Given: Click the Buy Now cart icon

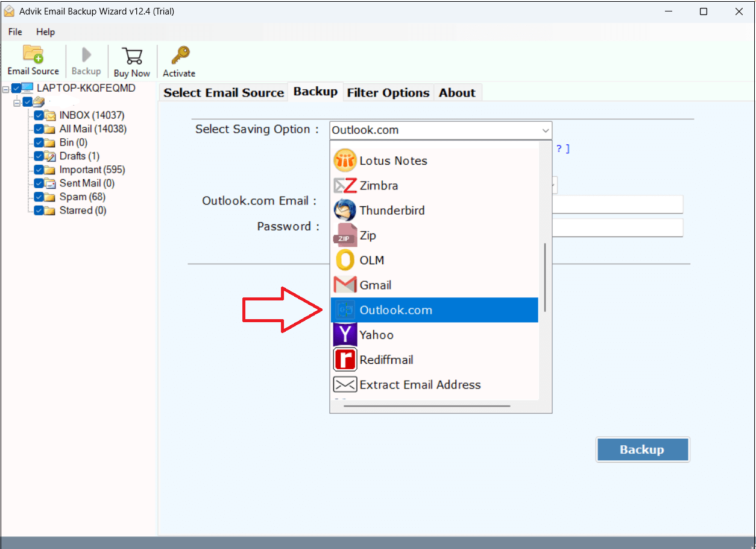Looking at the screenshot, I should [131, 60].
